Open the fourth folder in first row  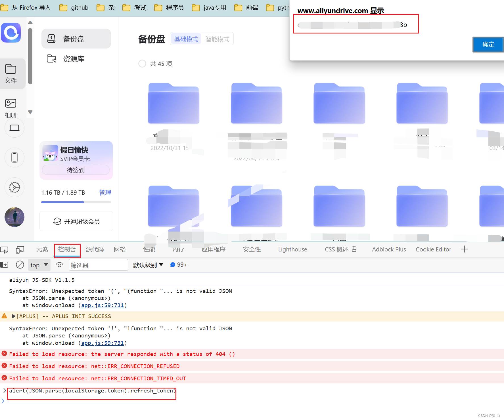(x=422, y=103)
